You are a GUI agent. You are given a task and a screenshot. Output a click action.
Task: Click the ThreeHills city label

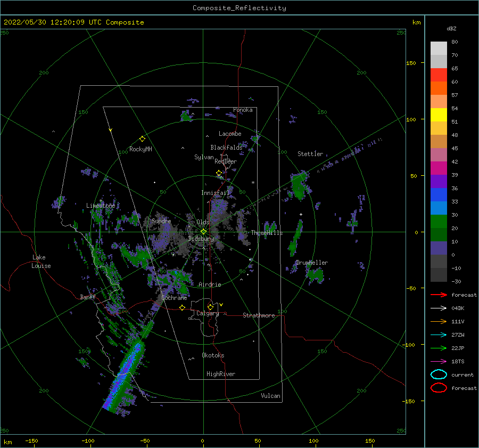click(x=267, y=233)
